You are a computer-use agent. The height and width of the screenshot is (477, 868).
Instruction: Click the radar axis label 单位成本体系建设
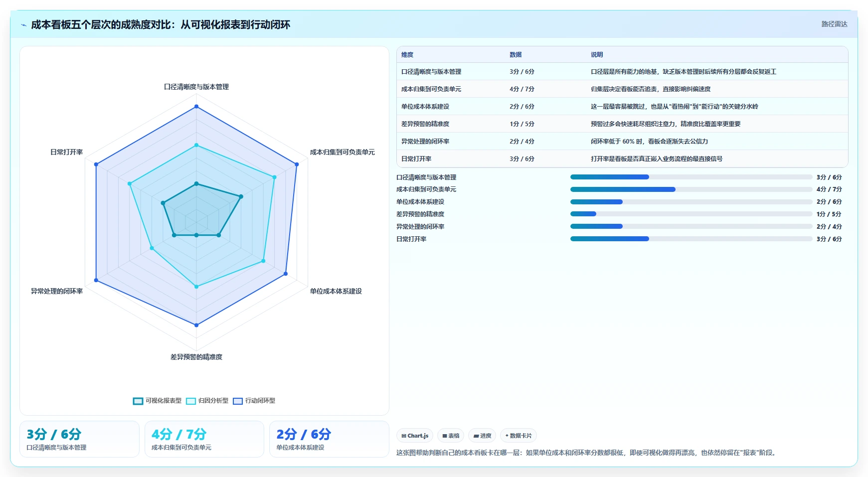pos(336,291)
